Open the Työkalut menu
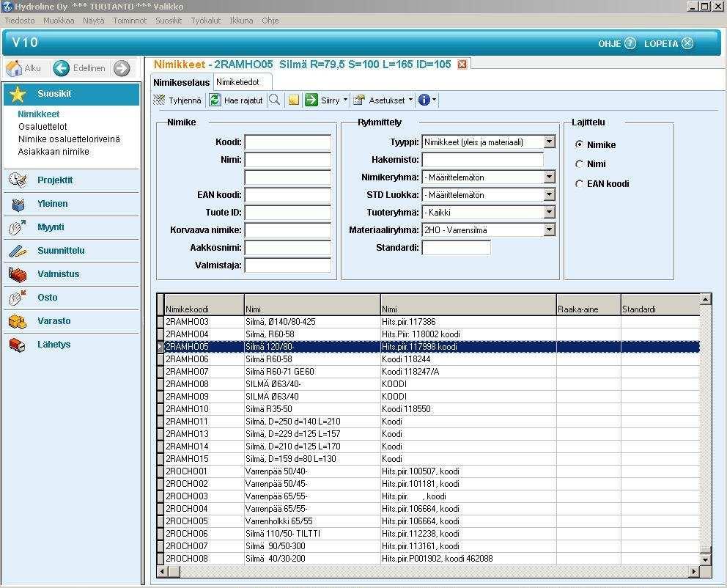727x588 pixels. pos(206,21)
